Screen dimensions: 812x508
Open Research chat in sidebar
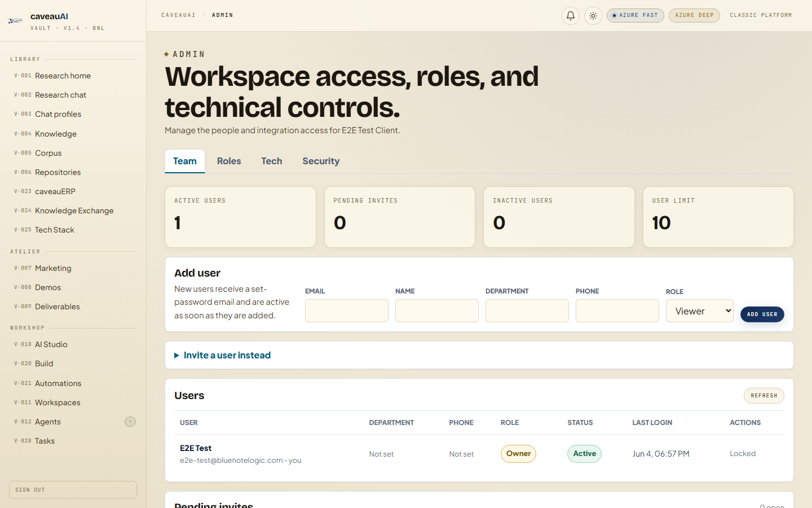tap(73, 95)
